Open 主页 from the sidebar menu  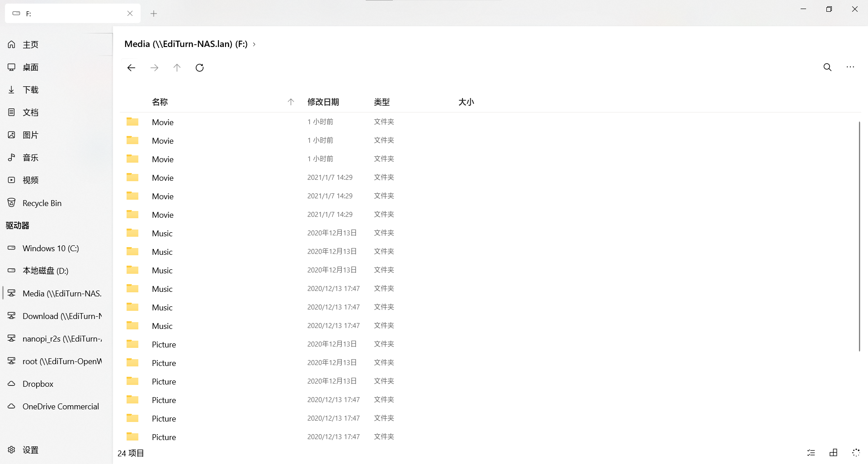[31, 44]
